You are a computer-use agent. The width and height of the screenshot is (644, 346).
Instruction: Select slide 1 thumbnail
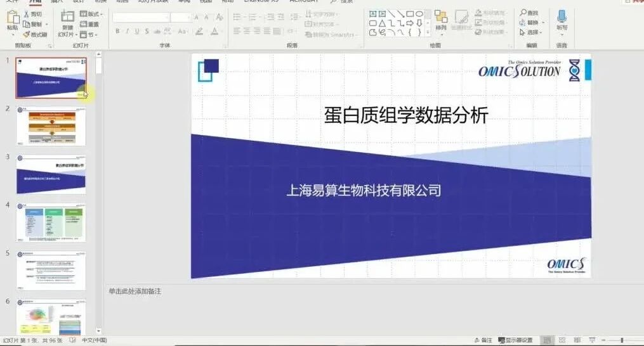coord(51,78)
